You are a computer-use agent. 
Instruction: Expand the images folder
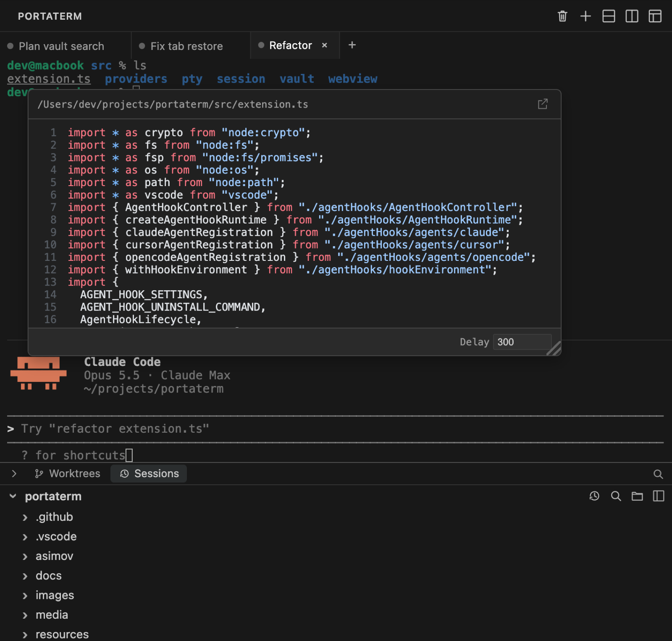pos(25,596)
